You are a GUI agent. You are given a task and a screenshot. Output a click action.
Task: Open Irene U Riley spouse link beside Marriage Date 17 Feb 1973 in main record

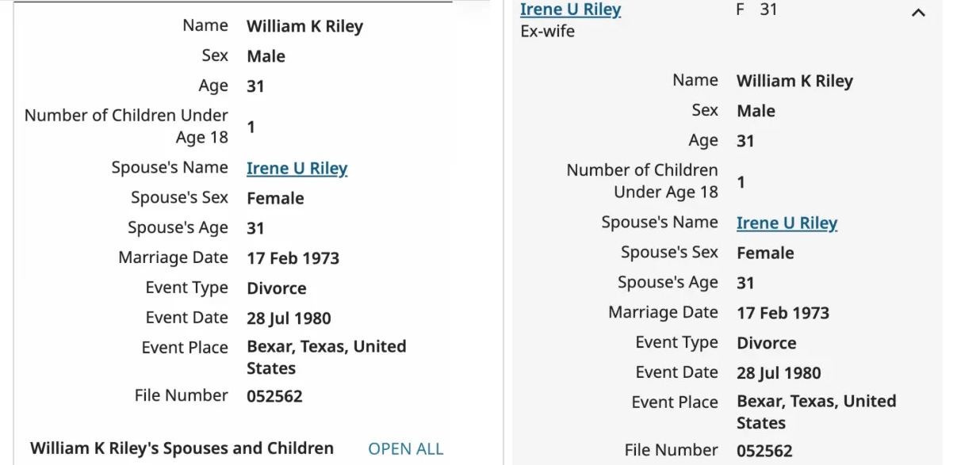[297, 168]
